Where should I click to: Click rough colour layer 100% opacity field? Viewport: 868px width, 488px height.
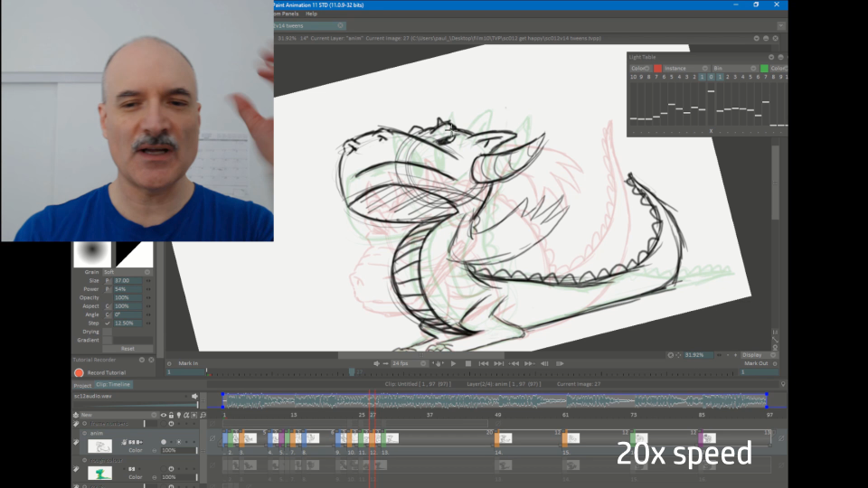point(177,477)
